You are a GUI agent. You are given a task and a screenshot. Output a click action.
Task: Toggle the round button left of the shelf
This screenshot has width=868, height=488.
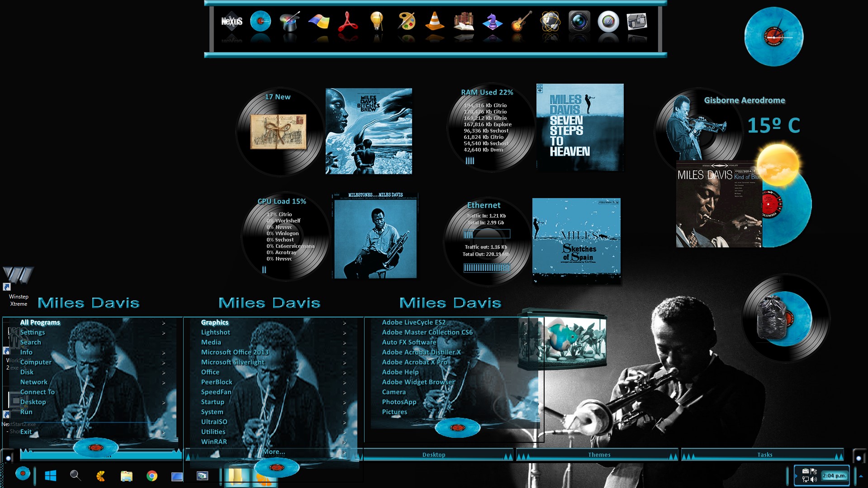(x=8, y=458)
